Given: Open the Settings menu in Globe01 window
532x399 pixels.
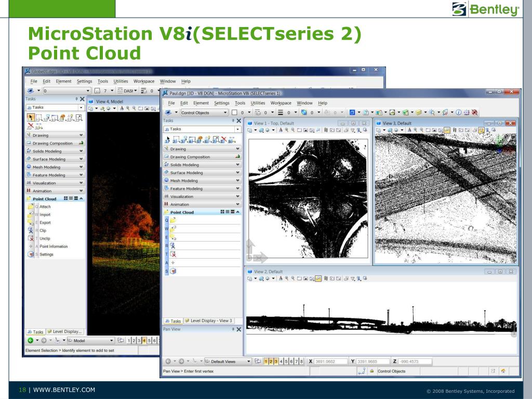Looking at the screenshot, I should (85, 82).
